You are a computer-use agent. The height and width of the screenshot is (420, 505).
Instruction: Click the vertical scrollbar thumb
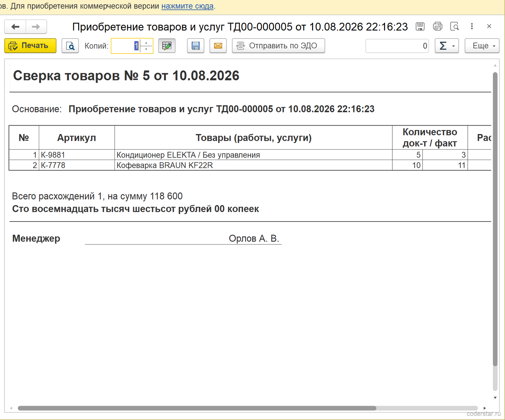495,219
